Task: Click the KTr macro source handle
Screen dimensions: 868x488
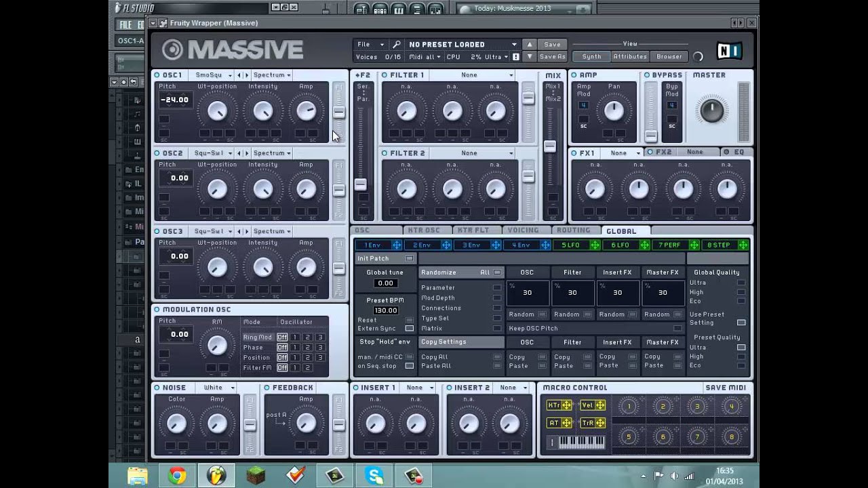Action: 566,405
